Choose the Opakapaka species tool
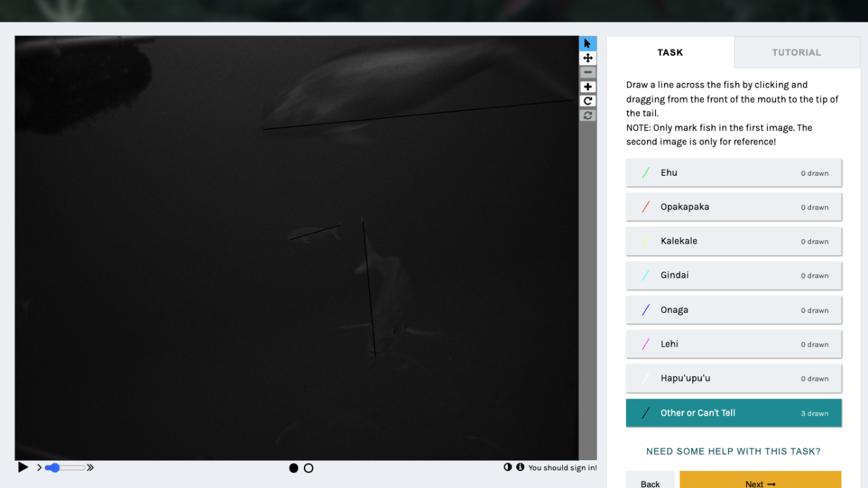Viewport: 868px width, 488px height. click(x=734, y=207)
